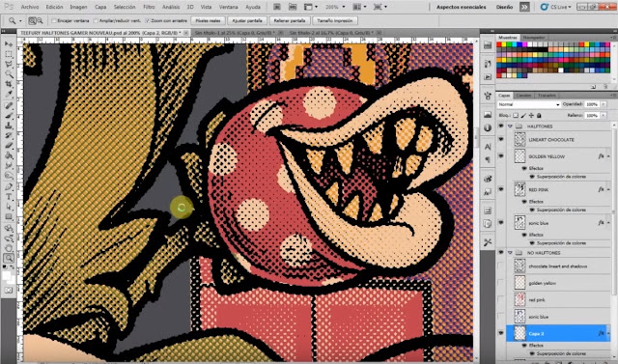Image resolution: width=618 pixels, height=364 pixels.
Task: Select the Zoom tool in the toolbox
Action: [9, 259]
